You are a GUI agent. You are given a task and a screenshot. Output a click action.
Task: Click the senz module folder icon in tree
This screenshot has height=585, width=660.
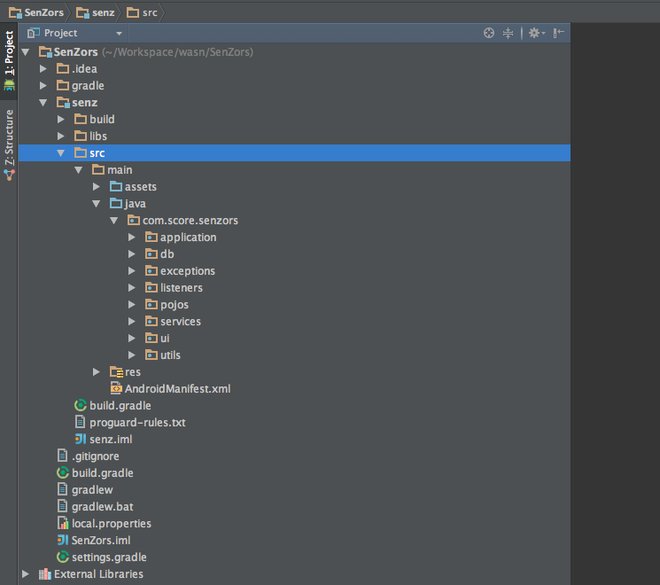[x=63, y=102]
